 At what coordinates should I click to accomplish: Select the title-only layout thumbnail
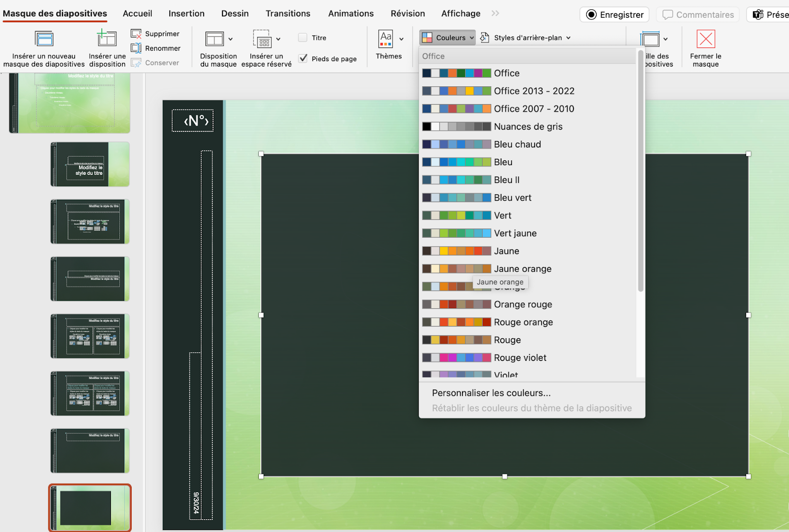[x=90, y=451]
